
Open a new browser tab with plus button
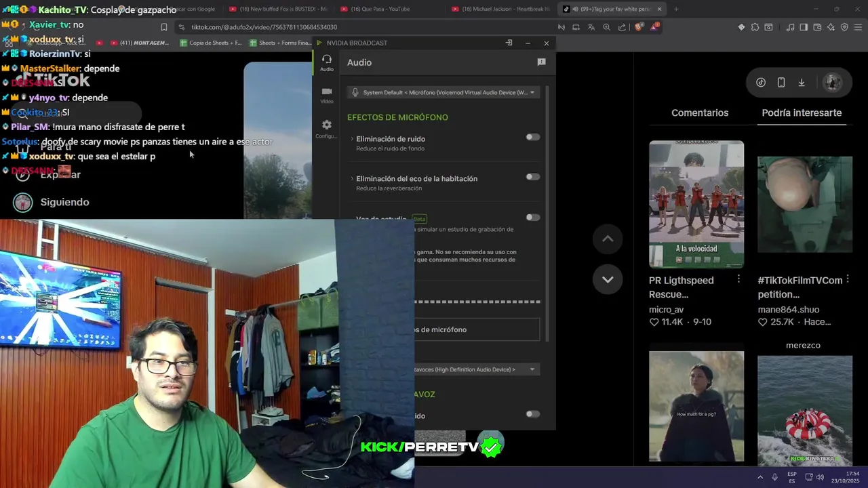point(676,9)
